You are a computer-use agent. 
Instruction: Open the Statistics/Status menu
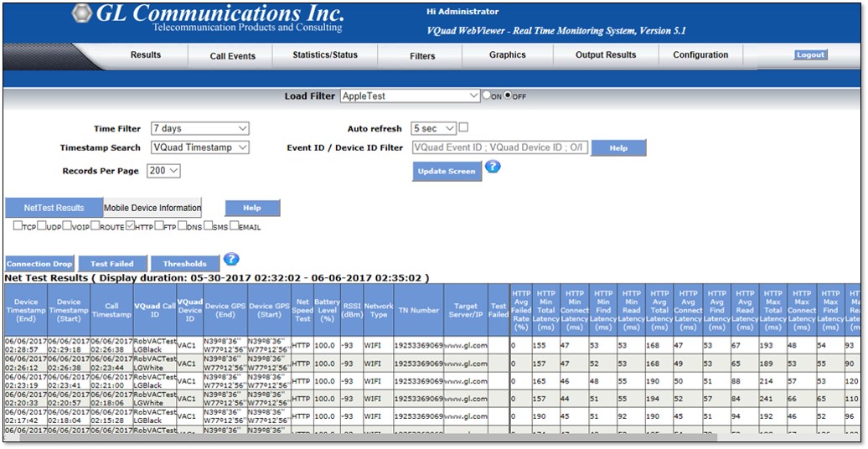[325, 54]
